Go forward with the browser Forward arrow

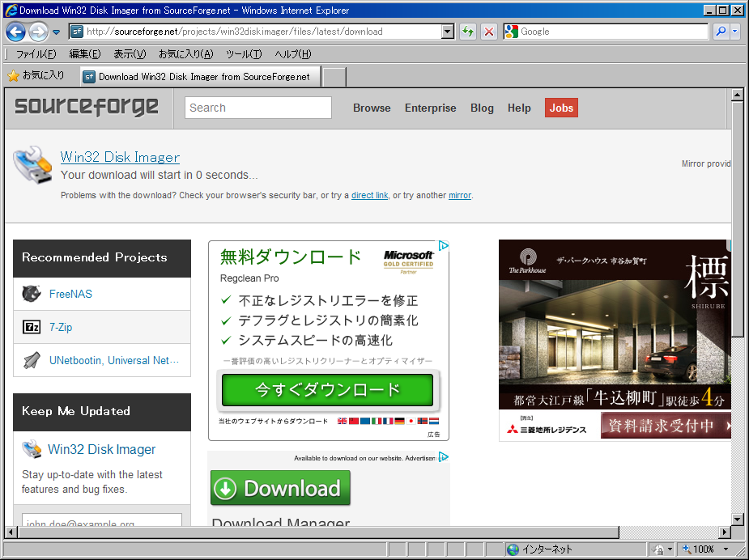38,32
